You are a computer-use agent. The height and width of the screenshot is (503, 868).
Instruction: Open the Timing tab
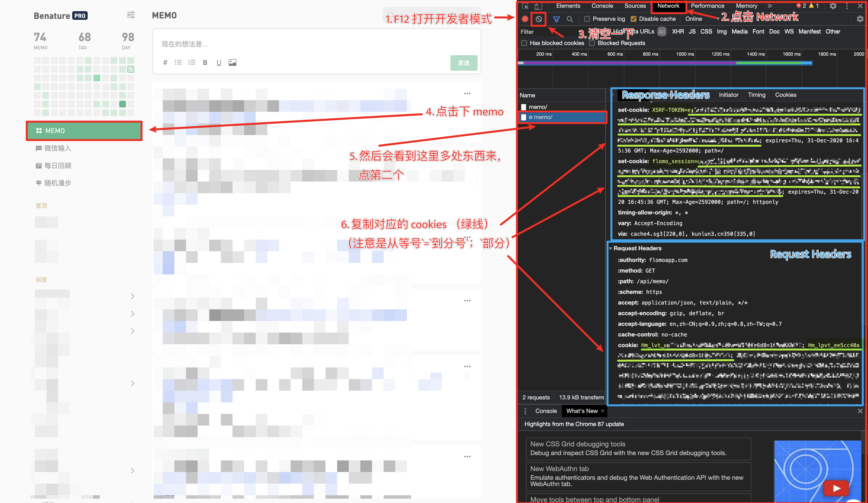(x=756, y=95)
